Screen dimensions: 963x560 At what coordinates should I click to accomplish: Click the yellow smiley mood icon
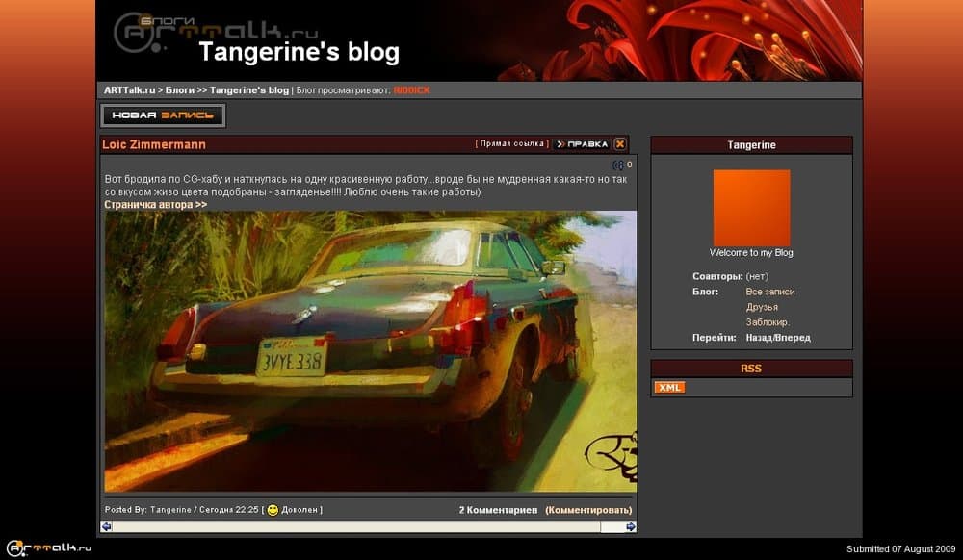(x=273, y=510)
